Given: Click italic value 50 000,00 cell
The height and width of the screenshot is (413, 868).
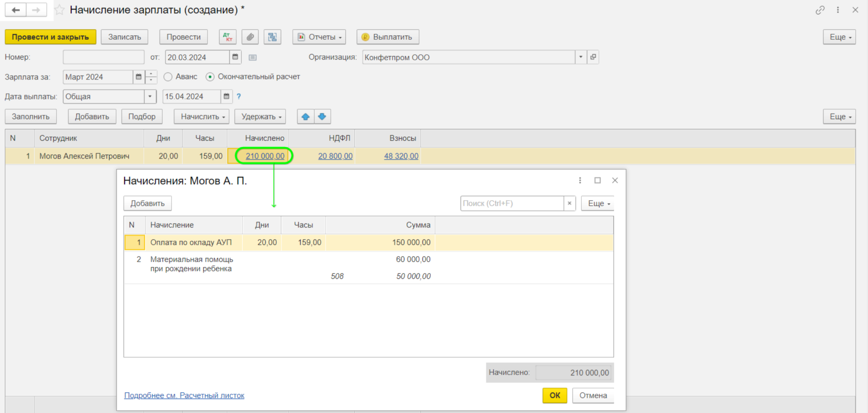Looking at the screenshot, I should 414,276.
